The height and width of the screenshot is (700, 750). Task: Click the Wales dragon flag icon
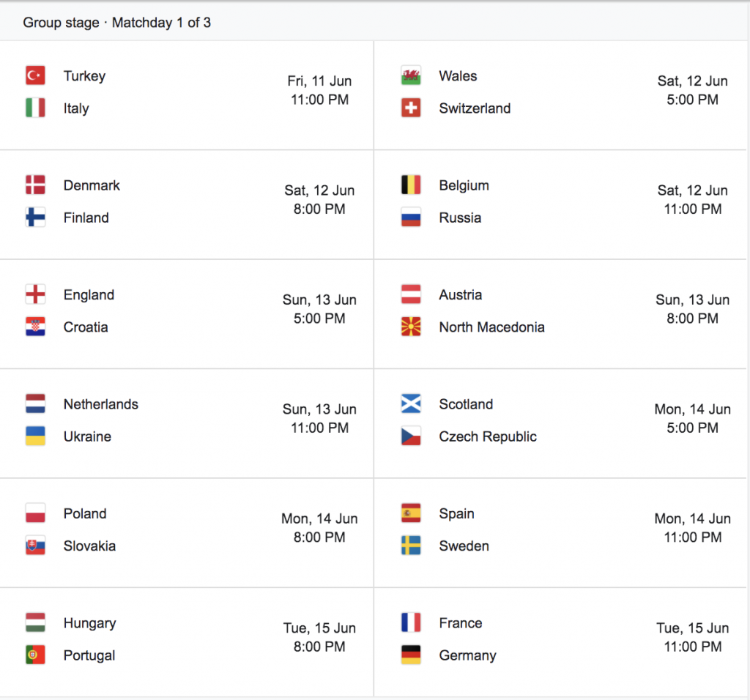pyautogui.click(x=411, y=75)
